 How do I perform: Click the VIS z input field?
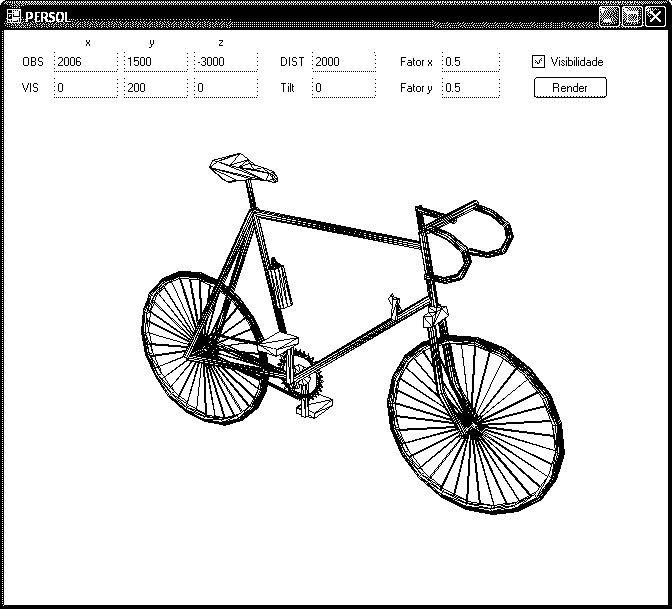(226, 88)
